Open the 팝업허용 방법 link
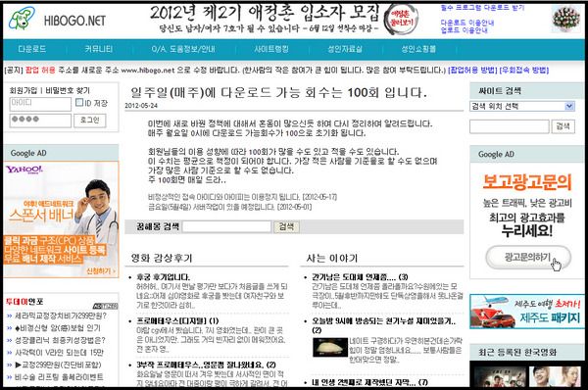Screen dimensions: 588x390 tap(472, 71)
